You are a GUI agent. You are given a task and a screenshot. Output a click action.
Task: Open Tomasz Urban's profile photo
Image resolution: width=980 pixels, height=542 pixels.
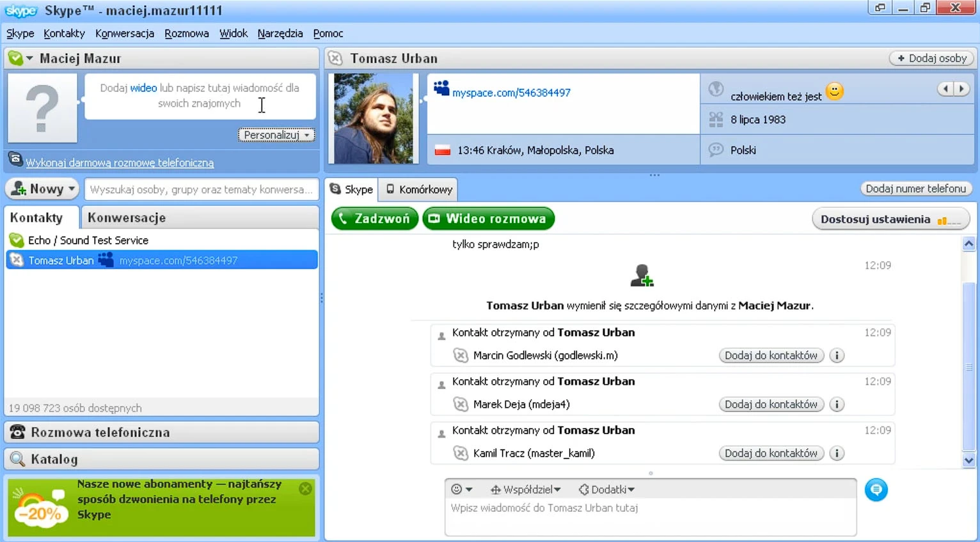[x=374, y=118]
